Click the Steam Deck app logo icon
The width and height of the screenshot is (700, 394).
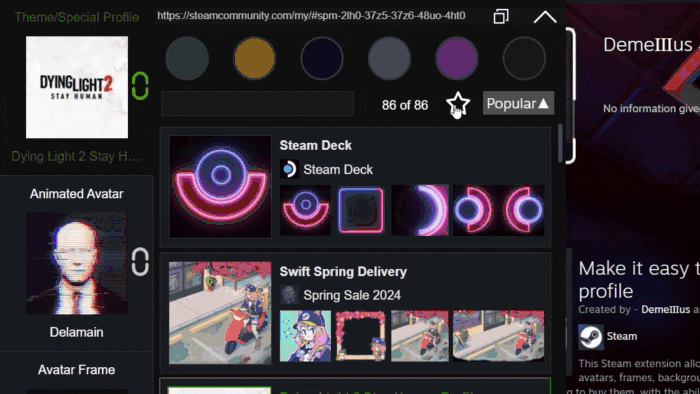289,169
